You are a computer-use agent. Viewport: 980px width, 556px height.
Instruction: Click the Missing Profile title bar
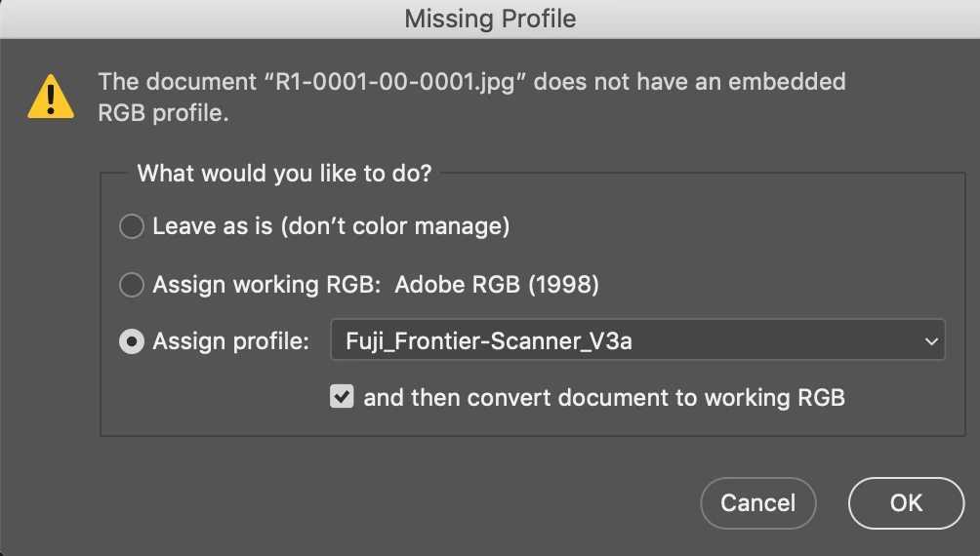point(490,19)
